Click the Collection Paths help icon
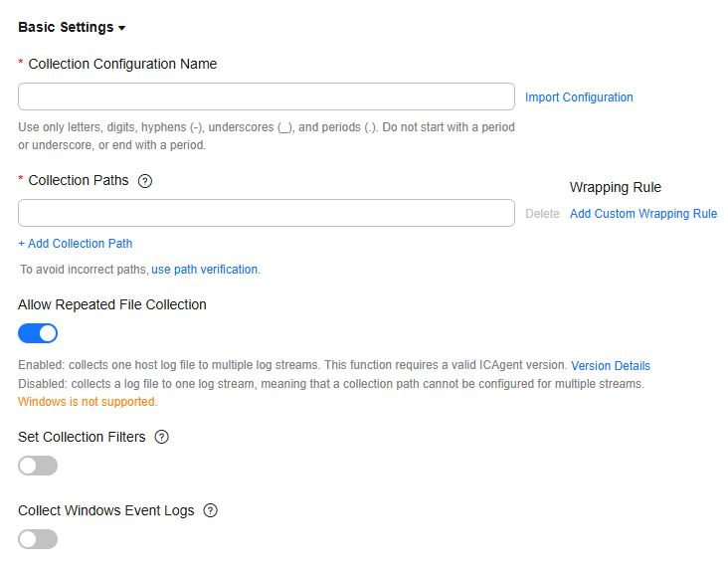Viewport: 728px width, 574px height. coord(145,181)
